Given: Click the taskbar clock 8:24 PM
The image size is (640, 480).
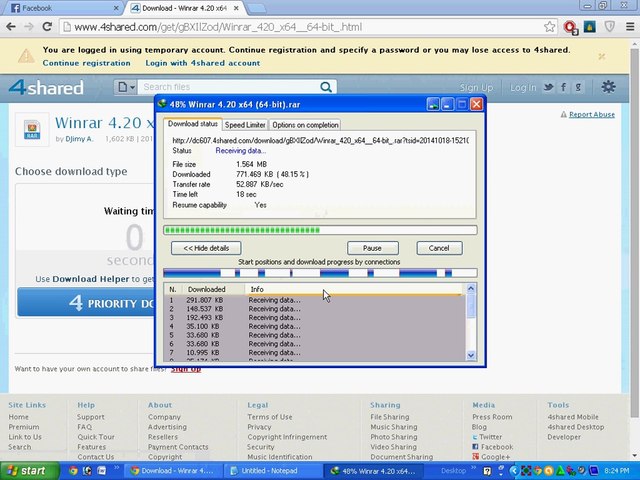Looking at the screenshot, I should [616, 471].
